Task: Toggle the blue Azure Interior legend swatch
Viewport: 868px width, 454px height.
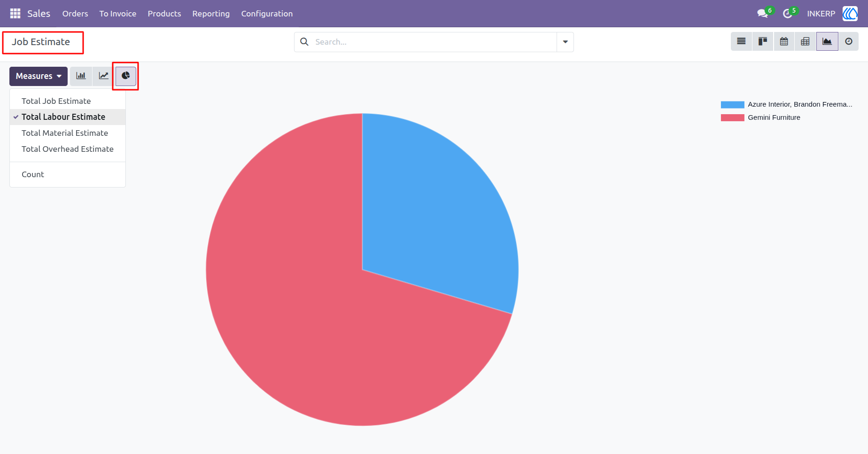Action: pos(732,104)
